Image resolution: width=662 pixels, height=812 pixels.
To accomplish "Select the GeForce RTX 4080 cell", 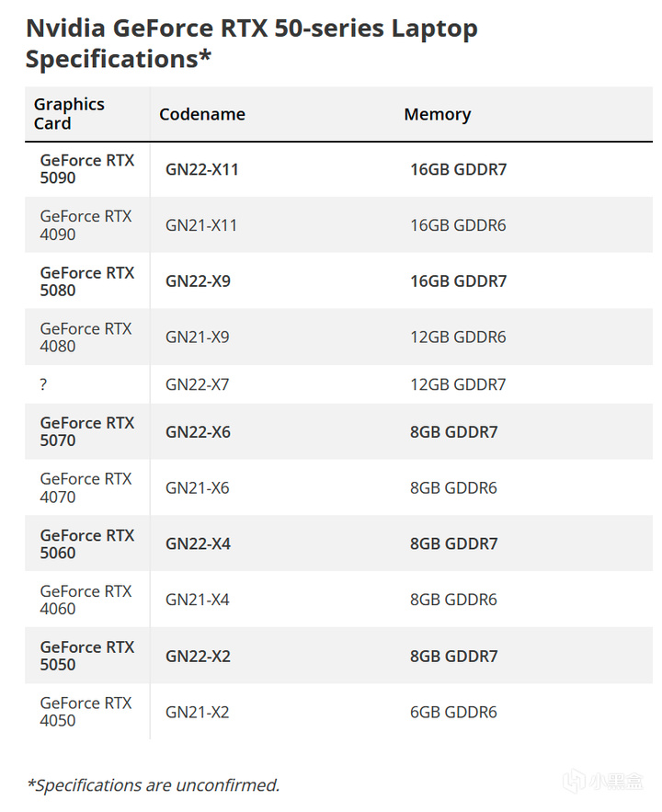I will (x=86, y=337).
